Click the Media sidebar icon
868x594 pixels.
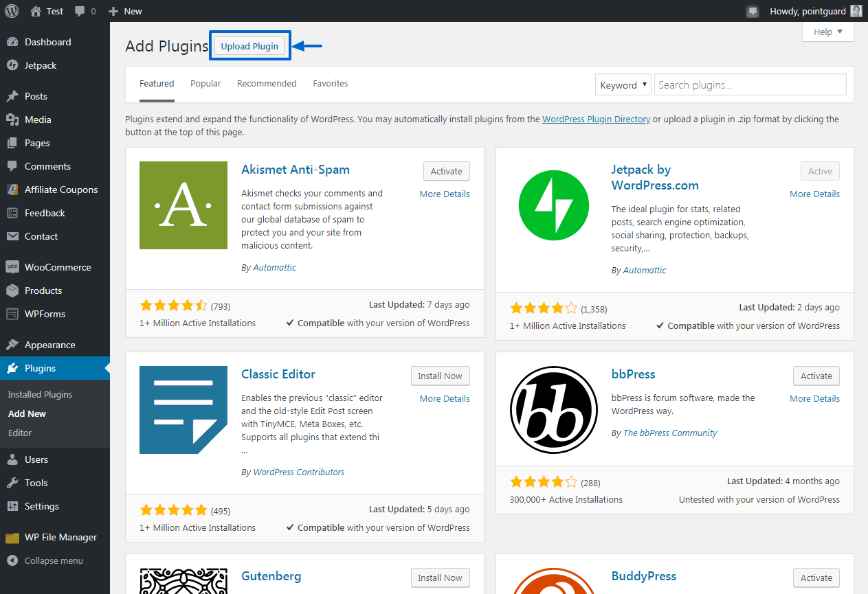pos(12,119)
